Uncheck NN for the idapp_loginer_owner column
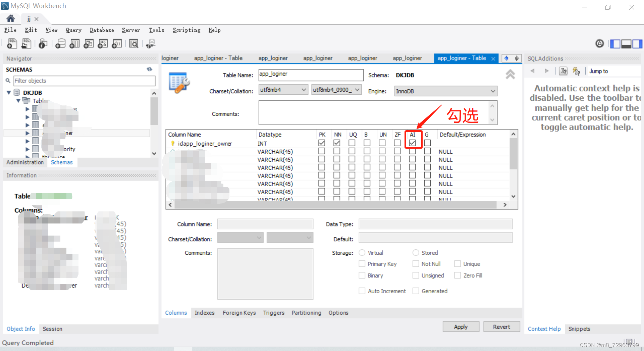The height and width of the screenshot is (351, 644). 337,143
